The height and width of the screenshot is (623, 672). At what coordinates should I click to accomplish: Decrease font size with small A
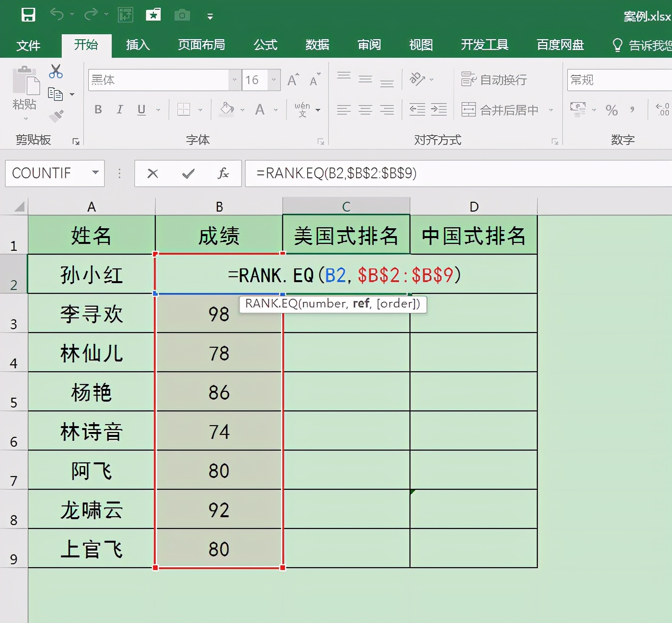[x=314, y=80]
